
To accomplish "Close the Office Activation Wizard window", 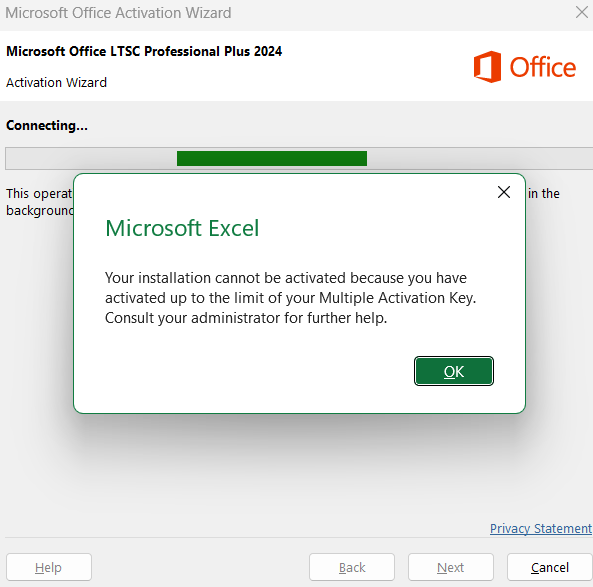I will pos(582,12).
